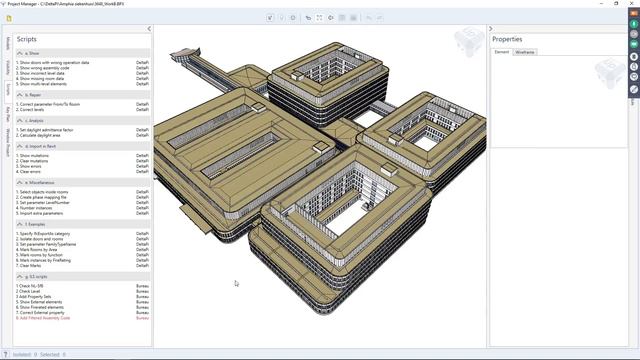640x360 pixels.
Task: Open the Scripts side tab
Action: [x=8, y=90]
